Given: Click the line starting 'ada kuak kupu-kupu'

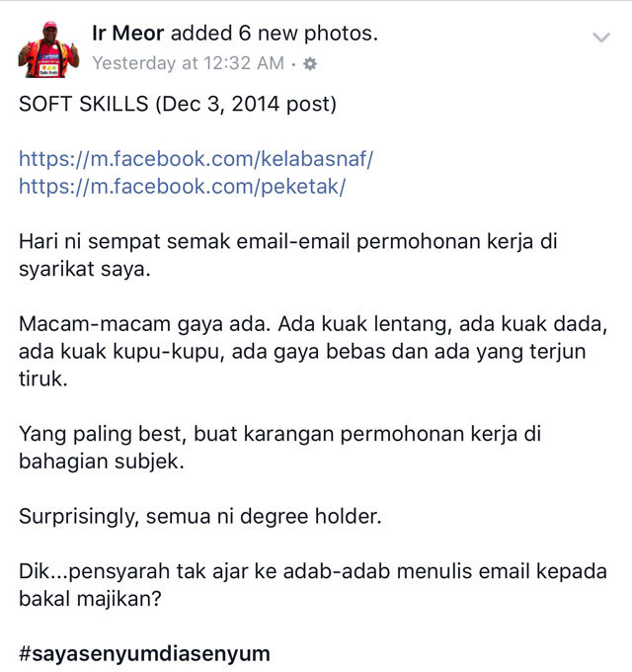Looking at the screenshot, I should pos(302,352).
